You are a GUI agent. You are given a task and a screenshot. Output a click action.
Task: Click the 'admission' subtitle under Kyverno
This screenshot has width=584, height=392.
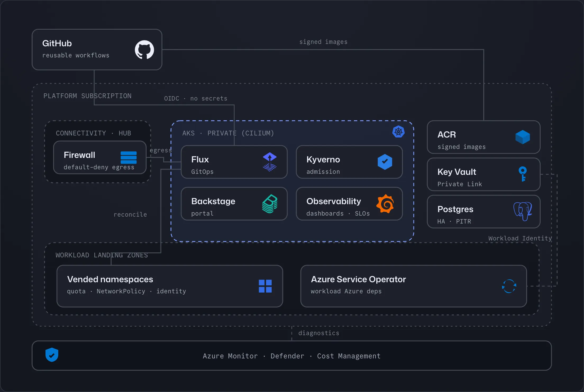click(x=323, y=172)
